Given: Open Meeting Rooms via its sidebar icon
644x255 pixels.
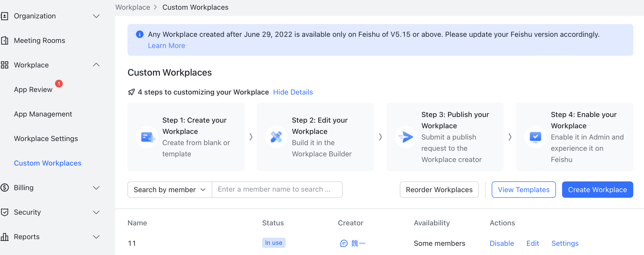Looking at the screenshot, I should coord(5,40).
